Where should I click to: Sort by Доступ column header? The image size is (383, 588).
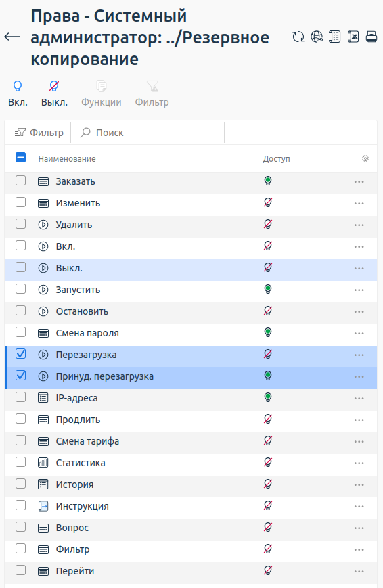pyautogui.click(x=277, y=159)
